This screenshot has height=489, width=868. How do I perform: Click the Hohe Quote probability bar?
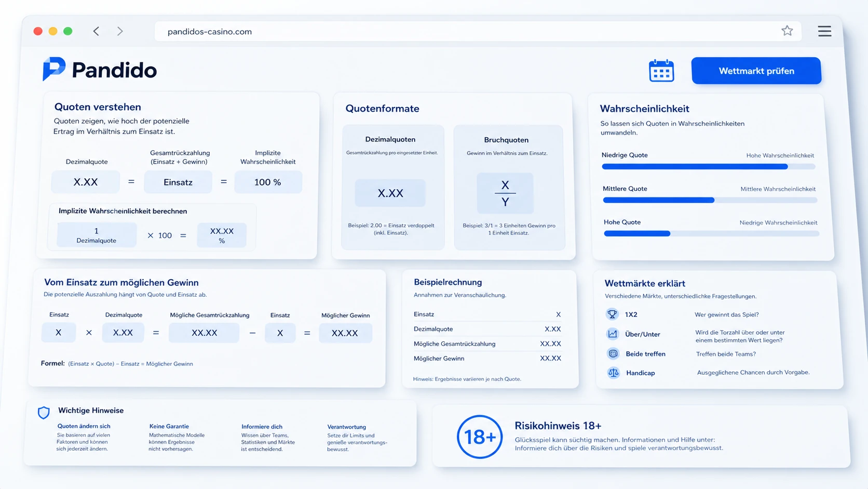coord(711,234)
